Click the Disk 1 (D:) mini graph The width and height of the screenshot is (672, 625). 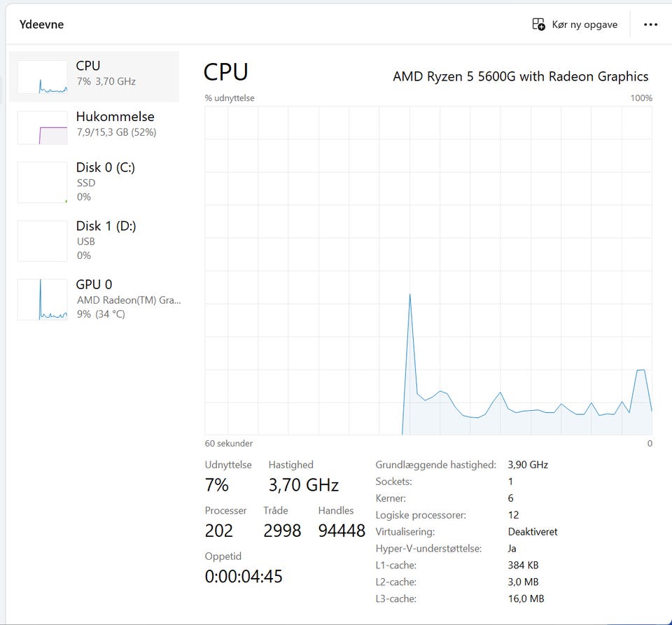click(42, 241)
